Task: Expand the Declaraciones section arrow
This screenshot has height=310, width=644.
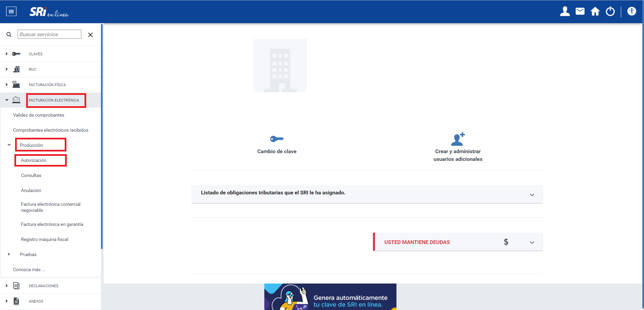Action: (x=6, y=286)
